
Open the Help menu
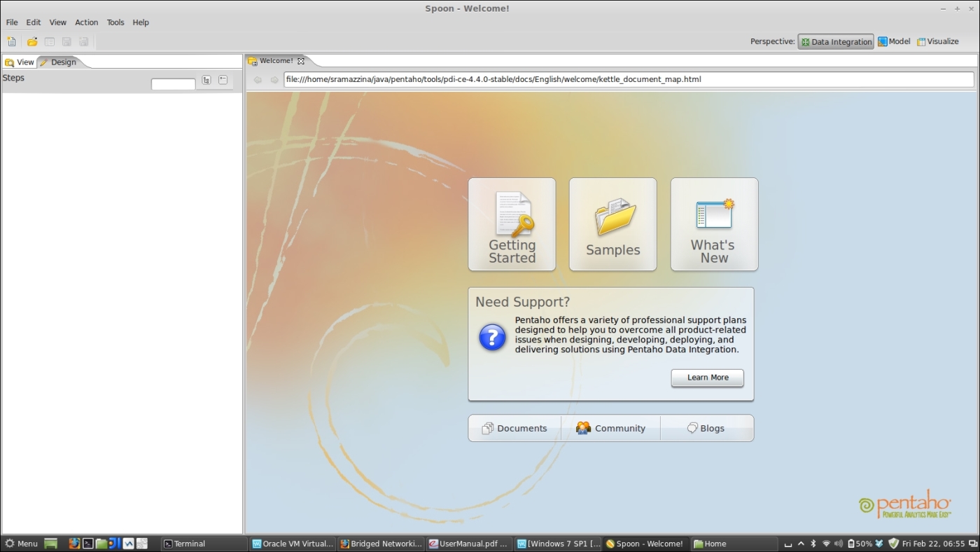pos(141,22)
